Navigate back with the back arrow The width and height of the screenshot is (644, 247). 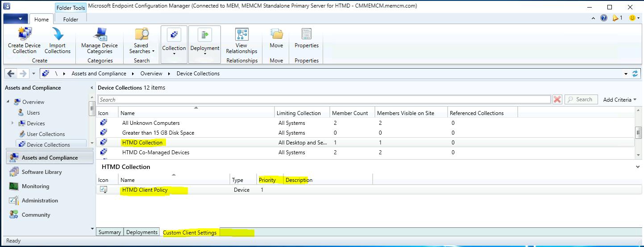tap(11, 74)
